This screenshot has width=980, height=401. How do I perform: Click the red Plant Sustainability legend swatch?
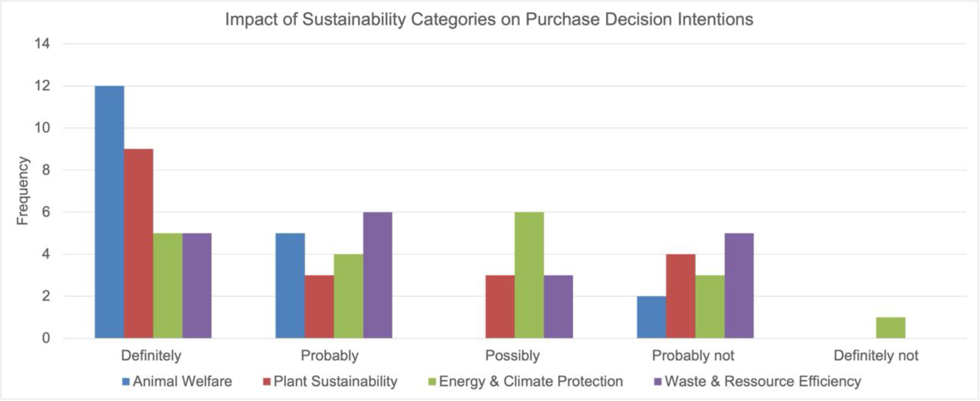click(x=267, y=382)
